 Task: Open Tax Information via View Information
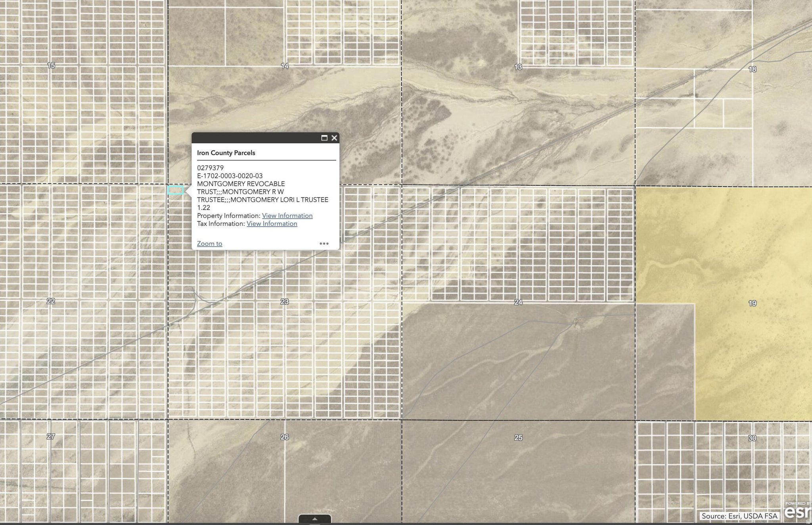click(272, 223)
